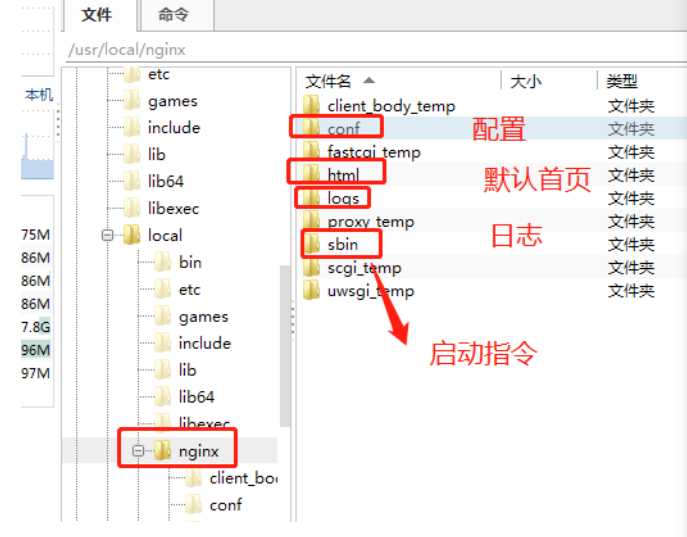The image size is (687, 537).
Task: Click the folder tree vertical scrollbar
Action: tap(285, 346)
